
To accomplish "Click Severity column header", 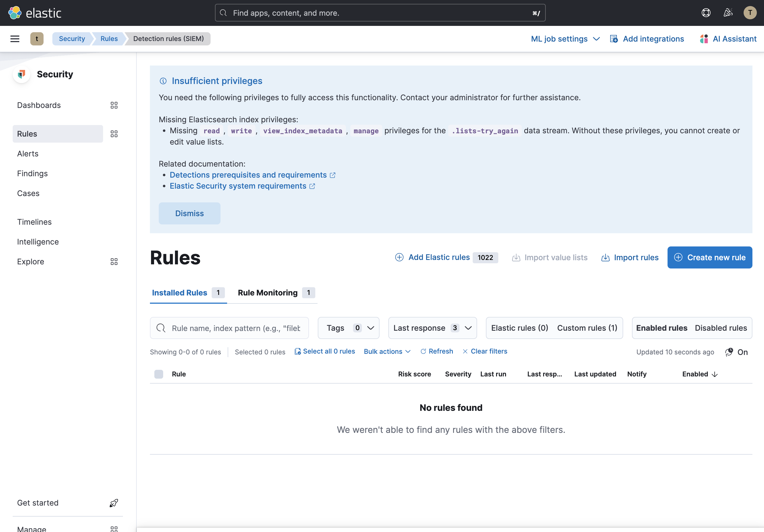I will (458, 374).
